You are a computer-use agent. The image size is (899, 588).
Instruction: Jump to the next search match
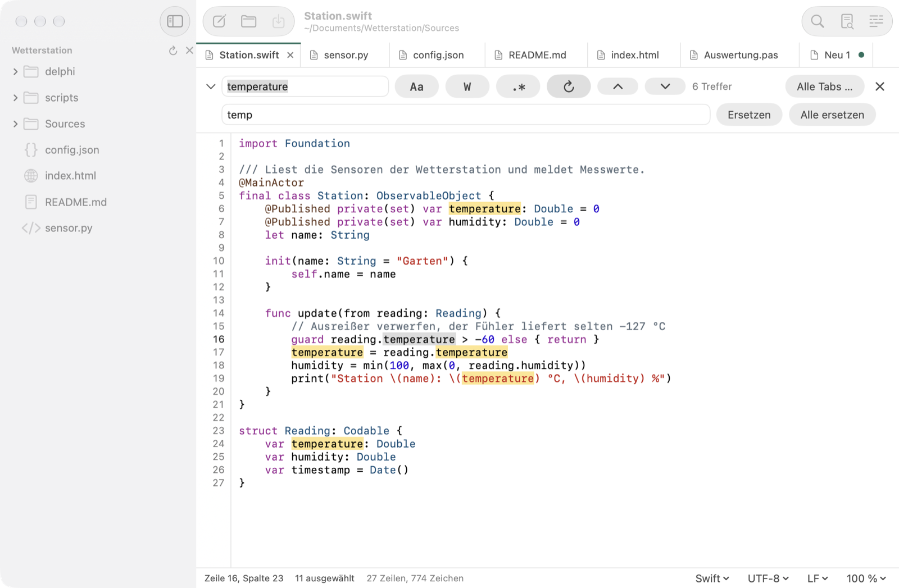665,86
